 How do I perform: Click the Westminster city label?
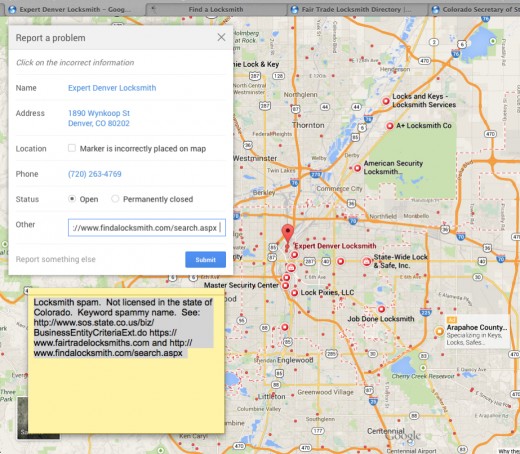point(255,158)
